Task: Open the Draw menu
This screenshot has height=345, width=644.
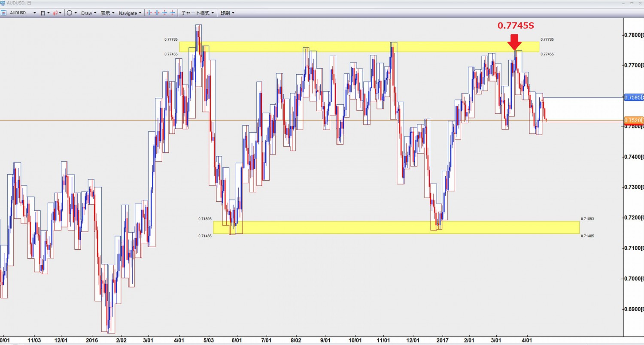Action: [x=88, y=13]
